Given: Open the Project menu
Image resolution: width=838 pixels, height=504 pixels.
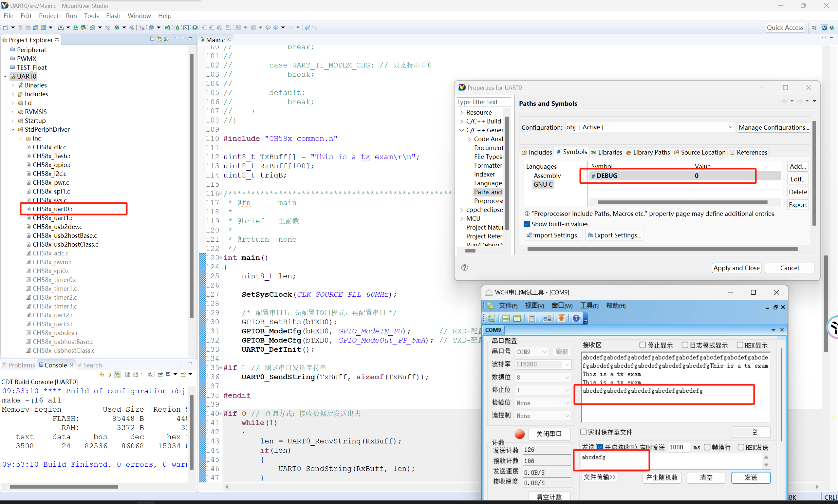Looking at the screenshot, I should (x=48, y=16).
